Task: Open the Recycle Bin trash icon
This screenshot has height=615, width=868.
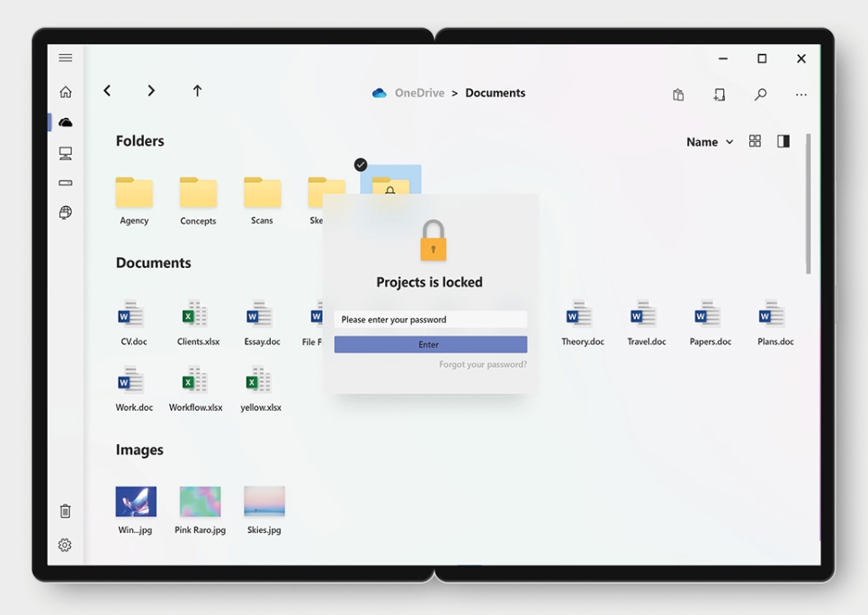Action: [x=66, y=511]
